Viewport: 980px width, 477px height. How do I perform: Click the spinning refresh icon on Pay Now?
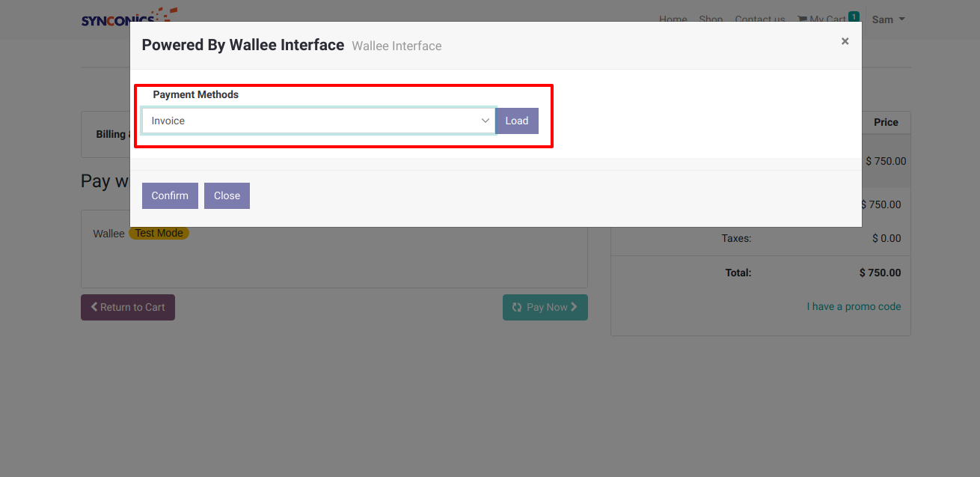pos(517,307)
